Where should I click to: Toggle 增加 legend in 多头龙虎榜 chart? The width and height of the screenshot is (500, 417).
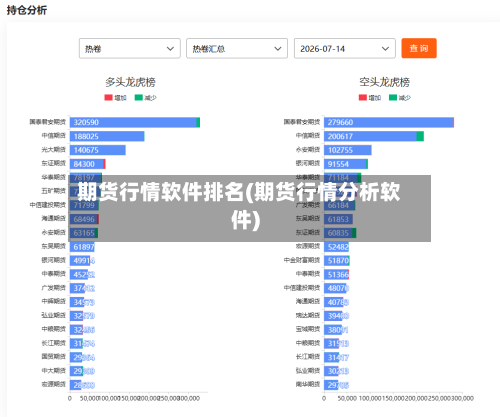[x=115, y=98]
